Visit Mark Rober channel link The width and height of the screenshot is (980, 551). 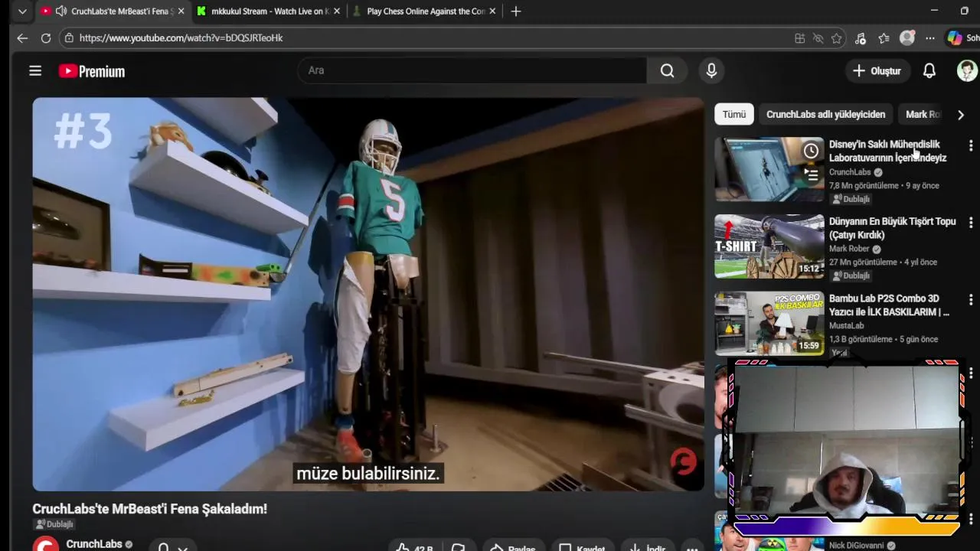tap(849, 249)
